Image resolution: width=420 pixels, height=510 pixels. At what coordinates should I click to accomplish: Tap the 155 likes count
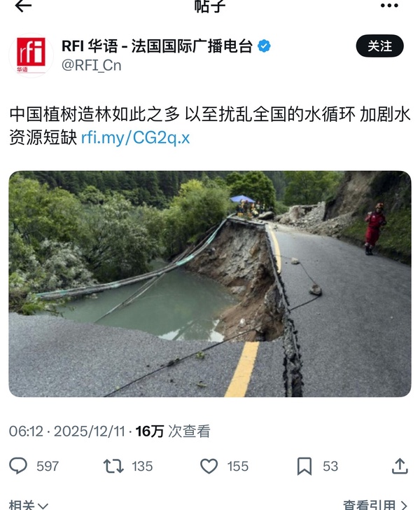click(238, 466)
